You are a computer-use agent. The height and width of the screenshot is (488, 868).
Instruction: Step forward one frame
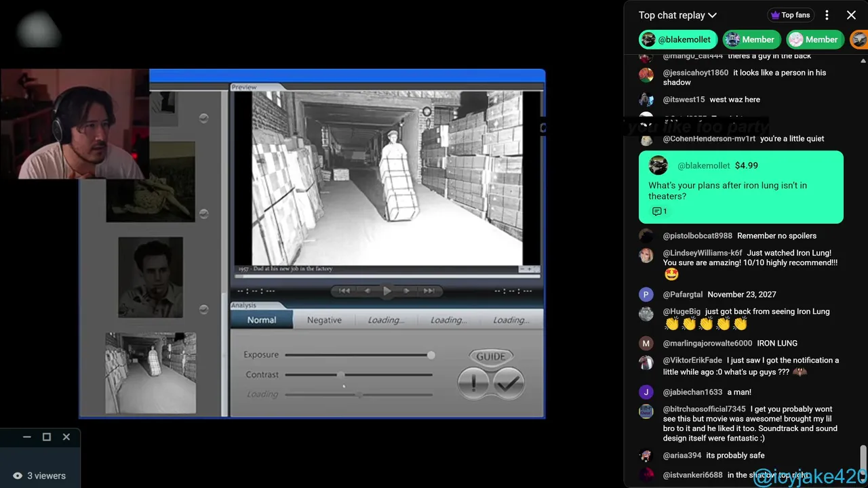pos(406,291)
